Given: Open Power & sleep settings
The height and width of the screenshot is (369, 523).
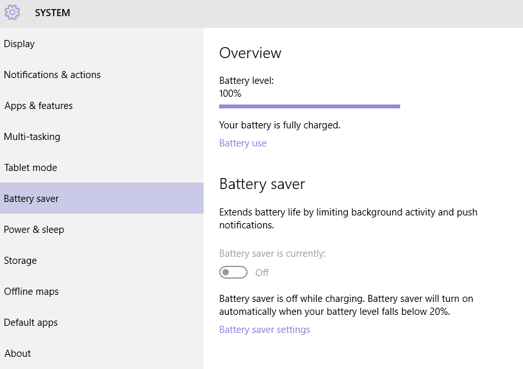Looking at the screenshot, I should tap(102, 230).
